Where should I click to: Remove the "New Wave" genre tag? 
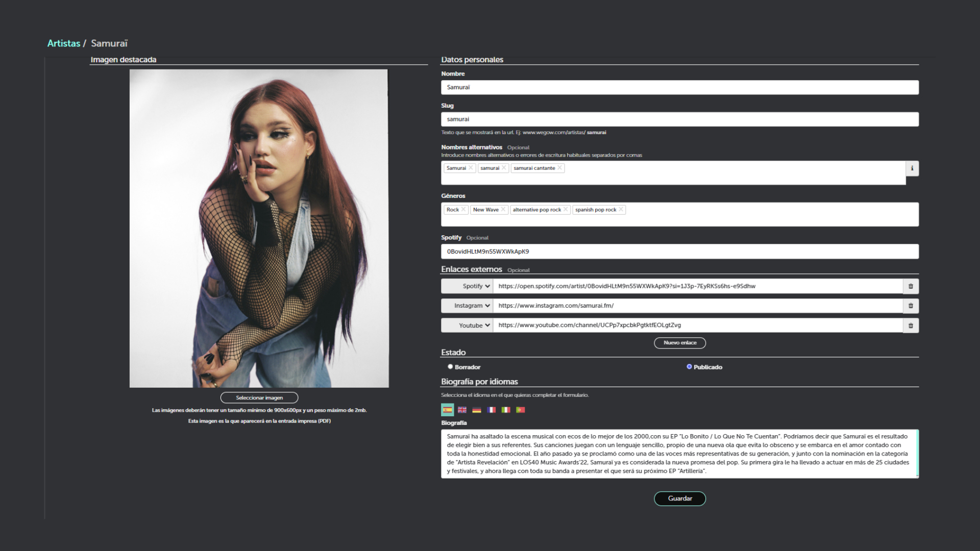503,209
